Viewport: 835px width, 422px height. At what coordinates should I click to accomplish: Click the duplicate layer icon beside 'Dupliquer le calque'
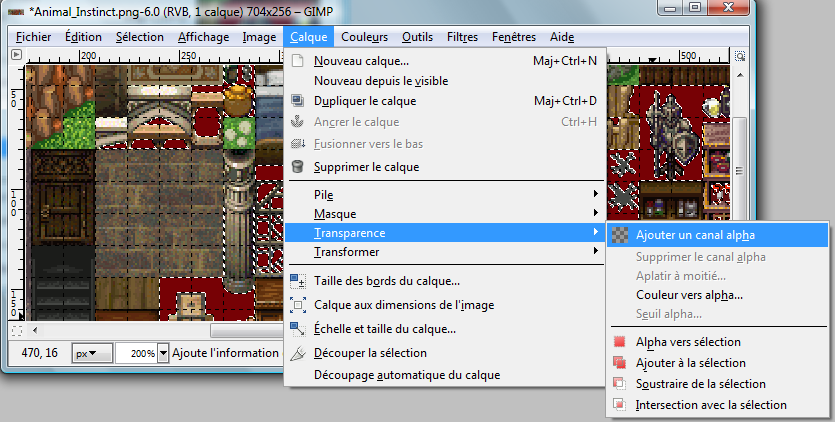(x=297, y=101)
